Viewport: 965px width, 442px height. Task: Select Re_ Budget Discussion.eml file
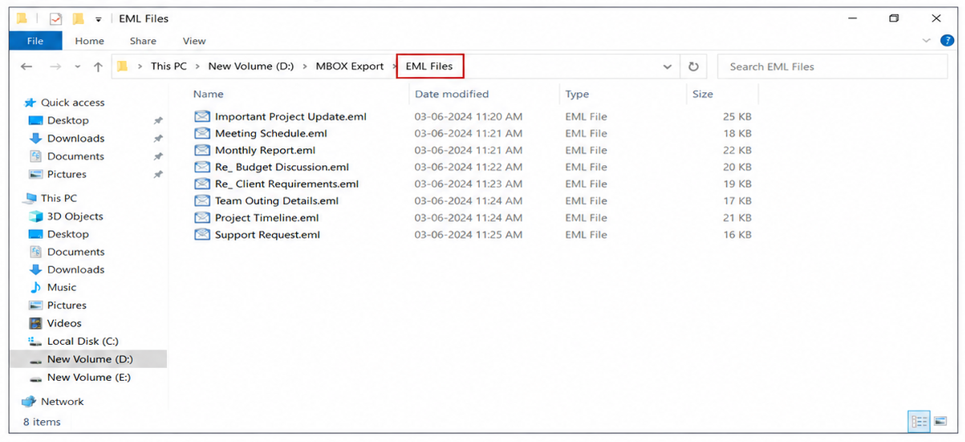[x=282, y=167]
